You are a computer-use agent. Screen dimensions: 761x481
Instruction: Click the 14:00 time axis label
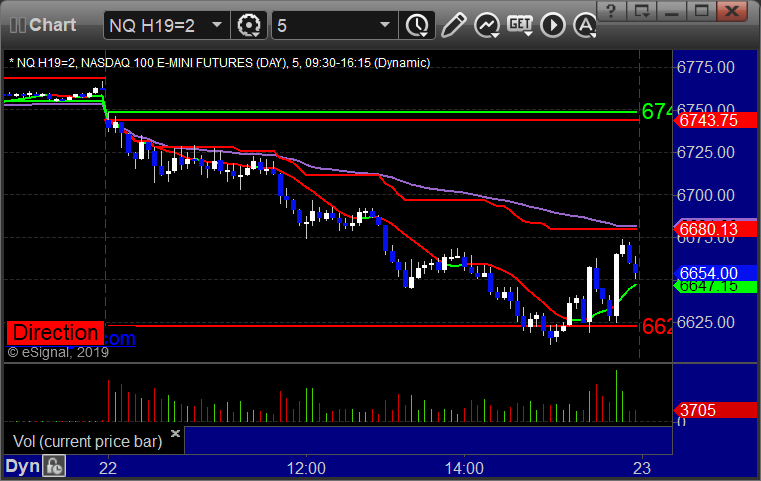pyautogui.click(x=464, y=468)
